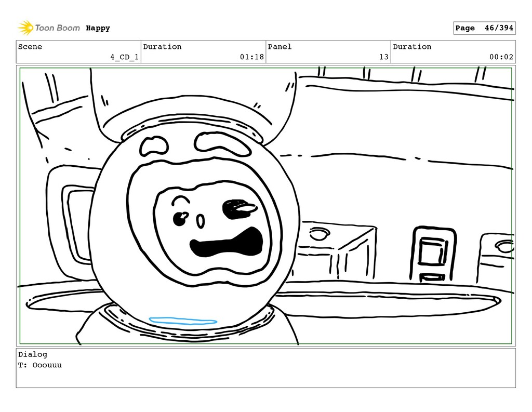Image resolution: width=532 pixels, height=412 pixels.
Task: Click scene duration value '01:18'
Action: [x=252, y=57]
